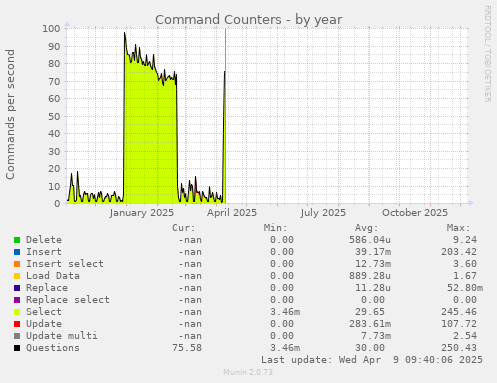
Task: Click the orange Insert select legend swatch
Action: pos(17,264)
